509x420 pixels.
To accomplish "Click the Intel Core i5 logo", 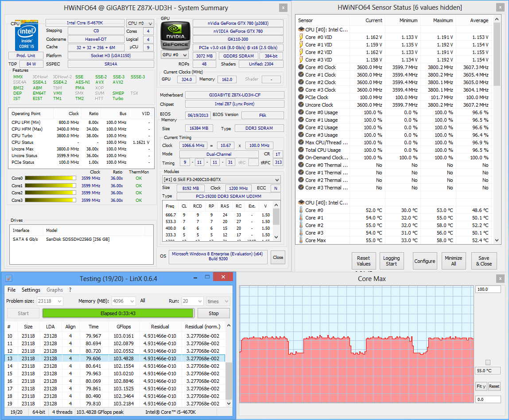I will click(26, 35).
